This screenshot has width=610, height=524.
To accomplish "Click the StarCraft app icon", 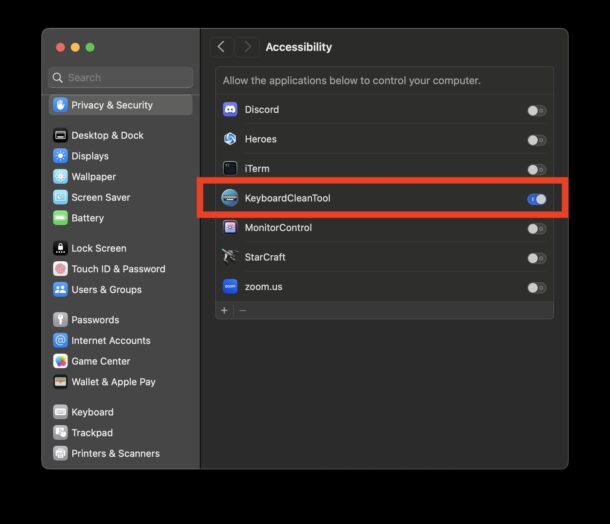I will (x=230, y=257).
